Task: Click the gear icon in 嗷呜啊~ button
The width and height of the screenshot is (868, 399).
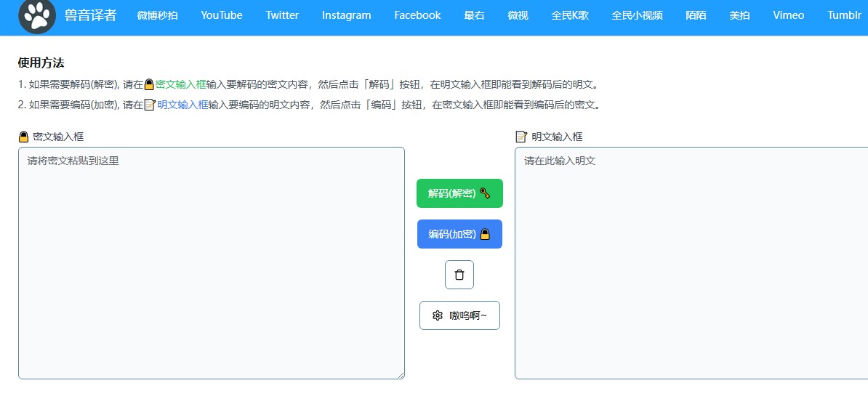Action: tap(438, 315)
